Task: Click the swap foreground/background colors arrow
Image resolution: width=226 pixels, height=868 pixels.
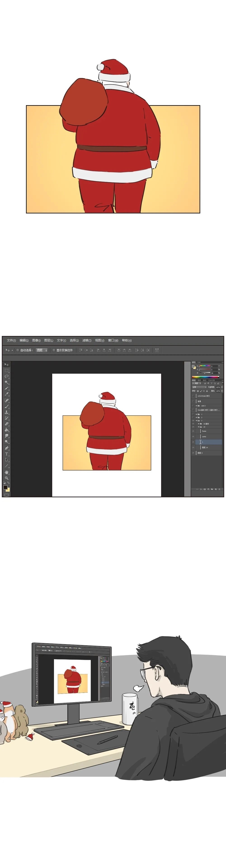Action: [8, 483]
